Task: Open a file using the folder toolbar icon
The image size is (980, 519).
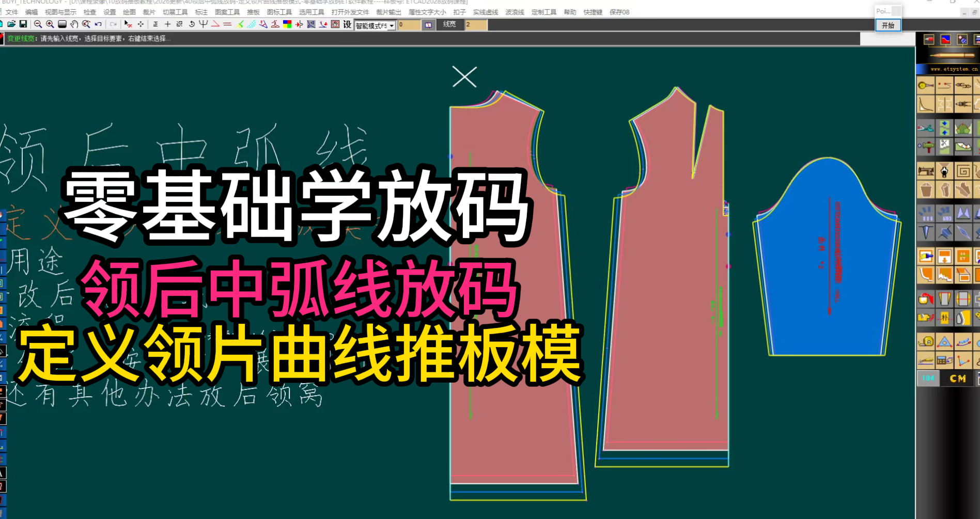Action: pyautogui.click(x=11, y=24)
